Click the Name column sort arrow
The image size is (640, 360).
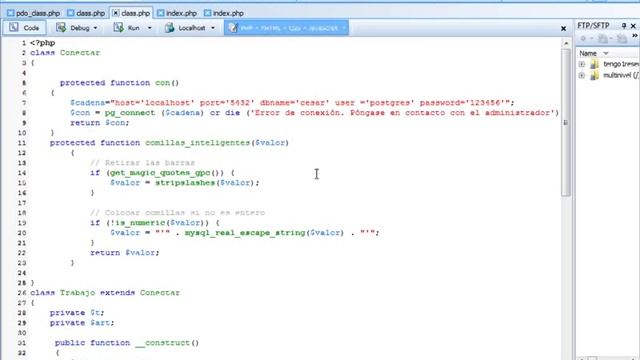(606, 53)
